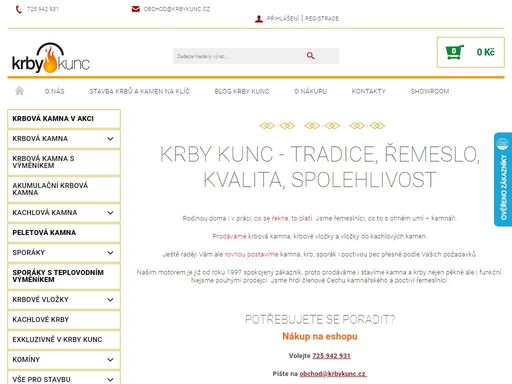Open Krbová kamna v akci category
The width and height of the screenshot is (512, 384).
(64, 119)
